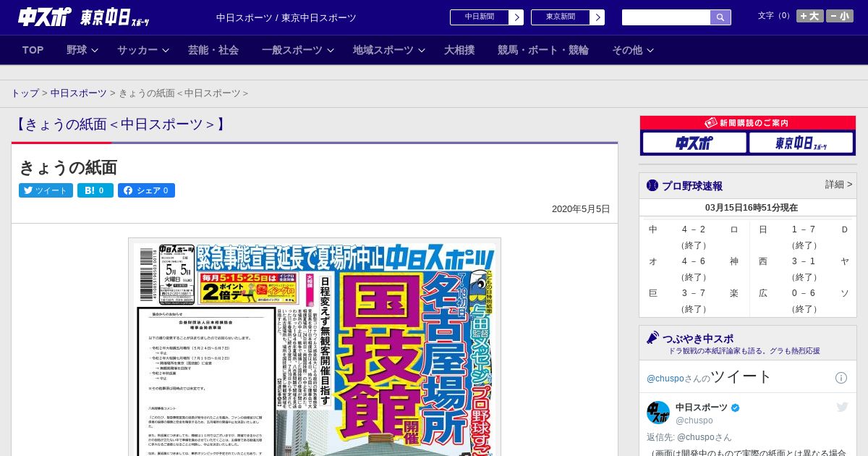
Task: Open the 大相撲 menu item
Action: (x=459, y=50)
